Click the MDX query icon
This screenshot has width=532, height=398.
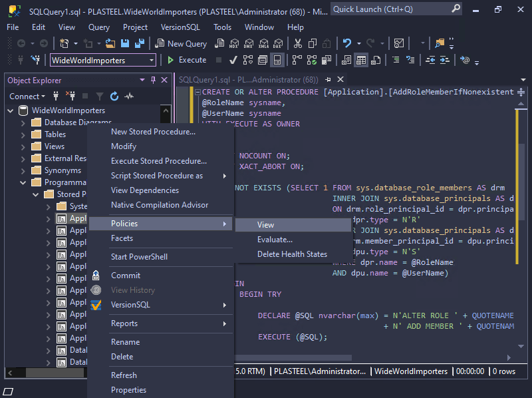pos(234,43)
